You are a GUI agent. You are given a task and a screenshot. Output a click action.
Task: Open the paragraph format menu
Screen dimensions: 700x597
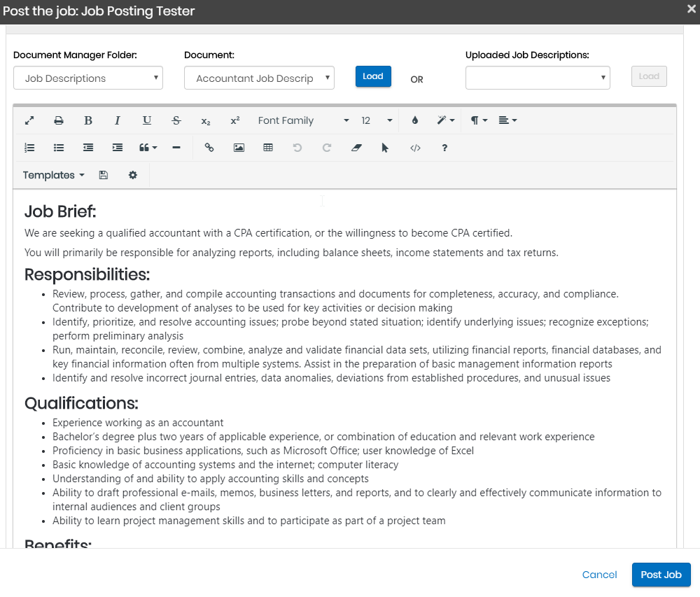point(479,120)
